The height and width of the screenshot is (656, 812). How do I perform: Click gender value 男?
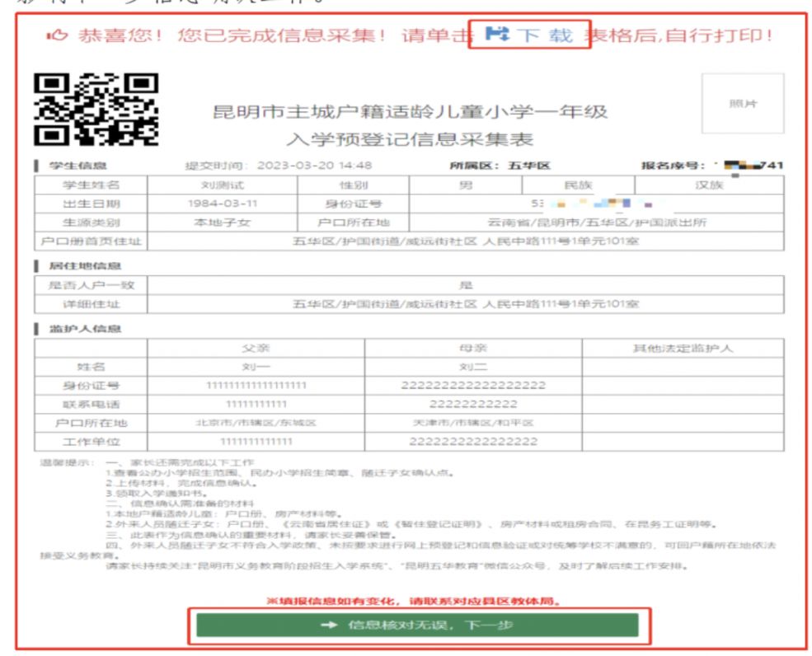coord(466,185)
